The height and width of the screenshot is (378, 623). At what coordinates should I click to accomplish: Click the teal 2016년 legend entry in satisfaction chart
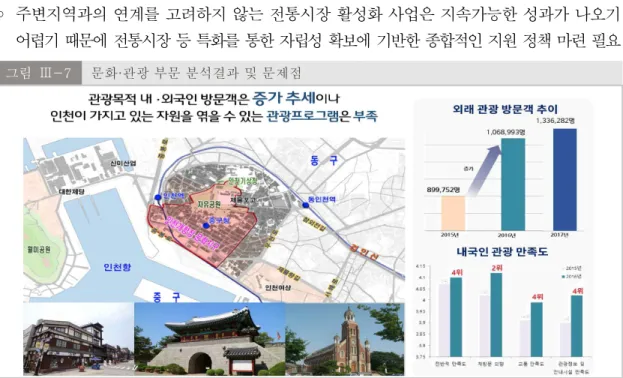572,276
